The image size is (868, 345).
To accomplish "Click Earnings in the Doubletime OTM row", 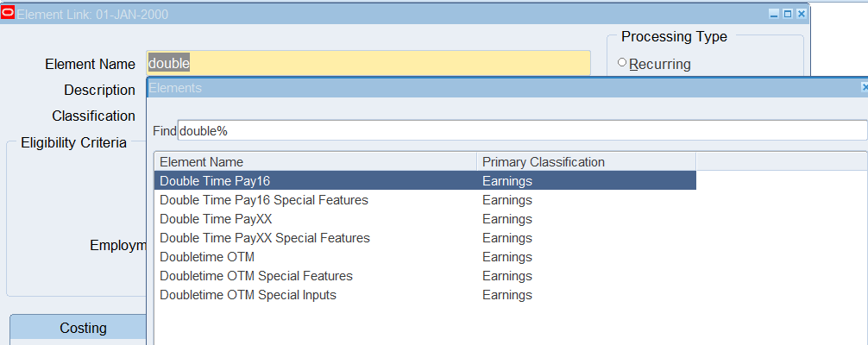I will 507,257.
